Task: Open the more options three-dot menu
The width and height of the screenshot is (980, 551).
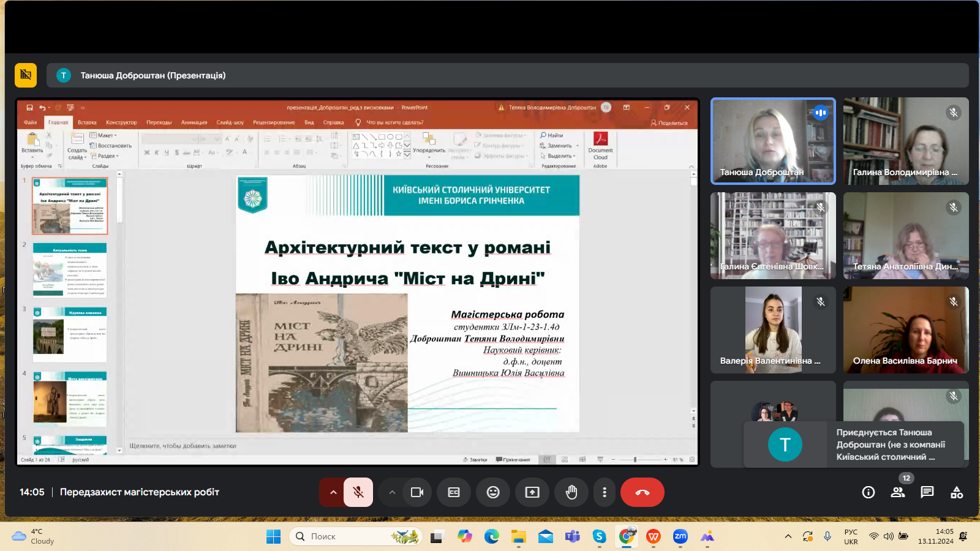Action: coord(605,492)
